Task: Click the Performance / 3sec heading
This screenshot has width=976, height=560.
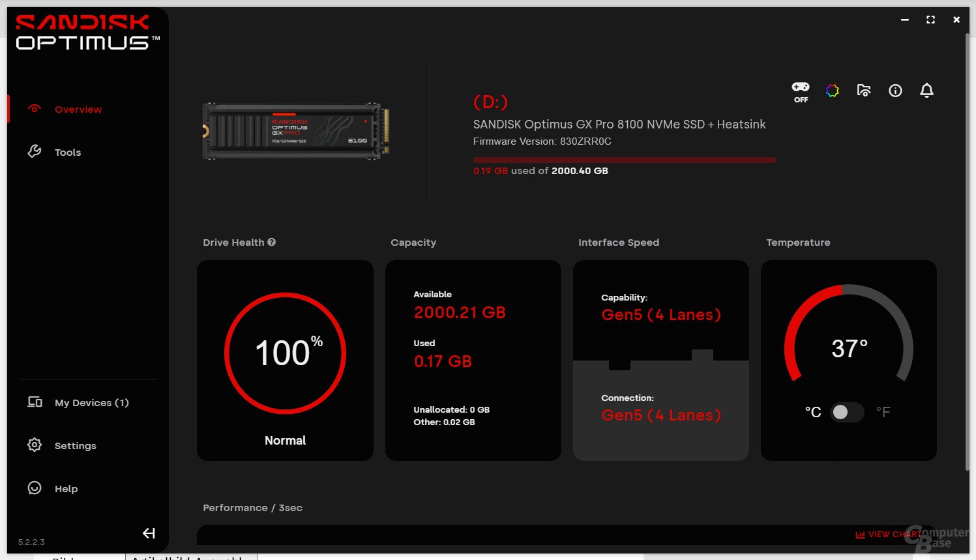Action: (x=252, y=508)
